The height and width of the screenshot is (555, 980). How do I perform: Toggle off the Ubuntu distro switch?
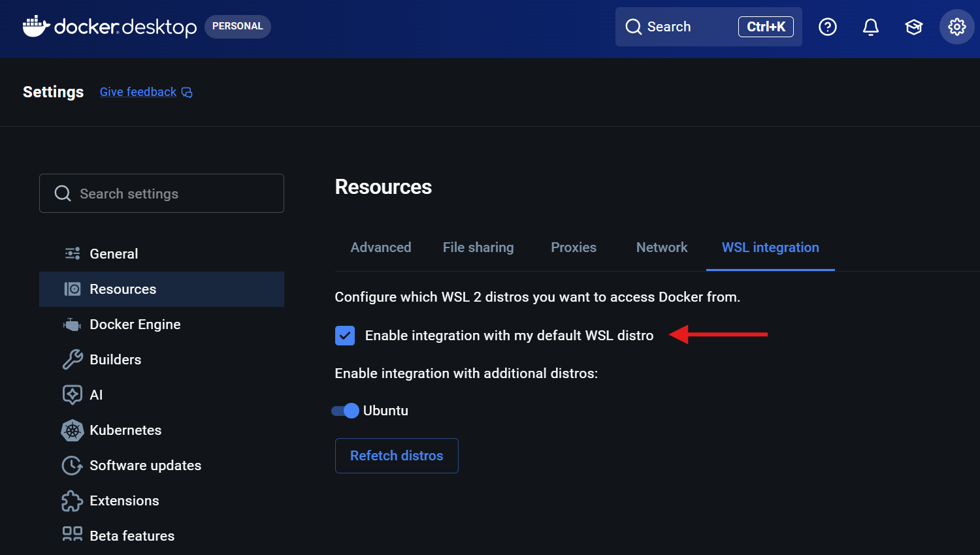click(345, 411)
